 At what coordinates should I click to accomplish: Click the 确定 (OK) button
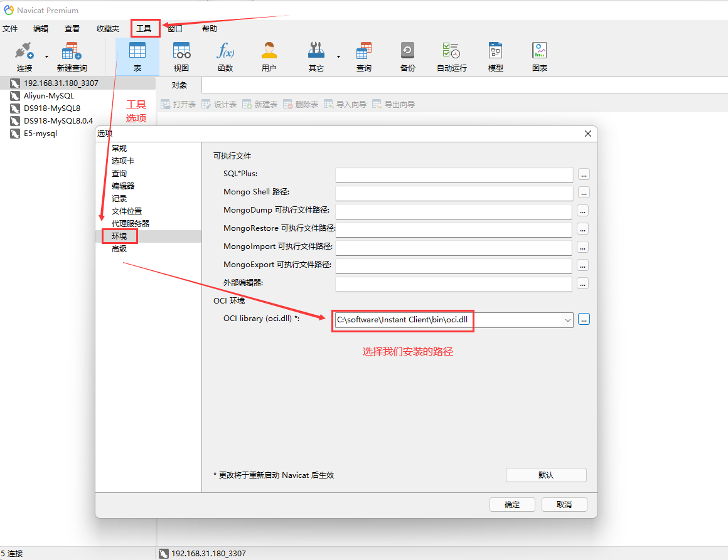pos(512,504)
